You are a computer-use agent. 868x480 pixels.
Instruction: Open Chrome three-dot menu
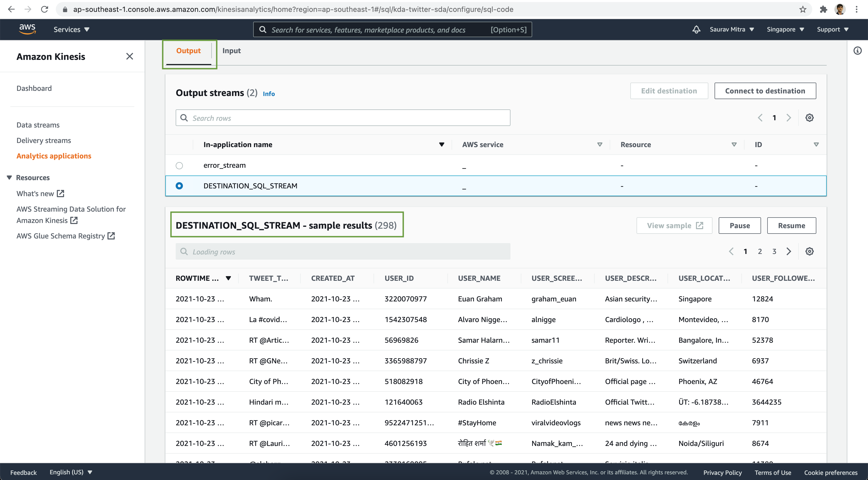856,9
